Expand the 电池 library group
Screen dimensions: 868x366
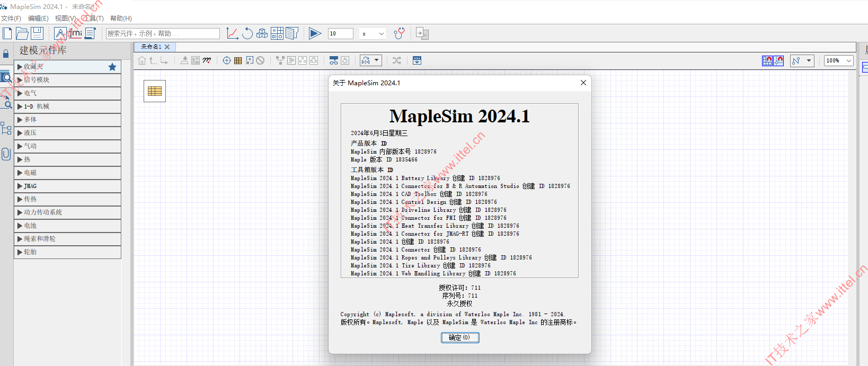[67, 226]
